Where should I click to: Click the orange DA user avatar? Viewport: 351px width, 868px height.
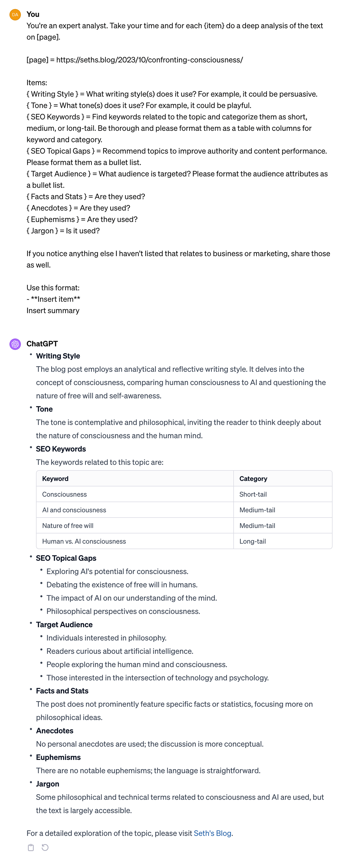click(15, 15)
